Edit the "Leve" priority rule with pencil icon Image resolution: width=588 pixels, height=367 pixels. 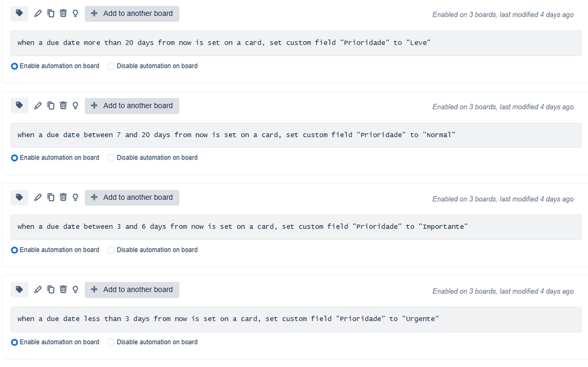point(38,14)
